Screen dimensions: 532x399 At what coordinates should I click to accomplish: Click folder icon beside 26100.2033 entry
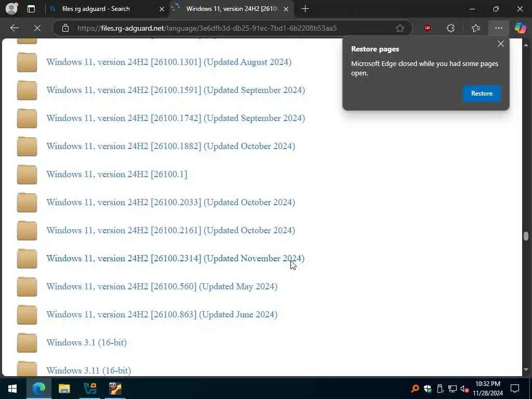[x=27, y=202]
